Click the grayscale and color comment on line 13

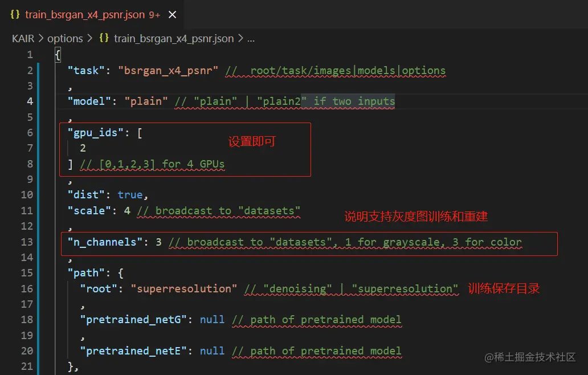(x=345, y=242)
